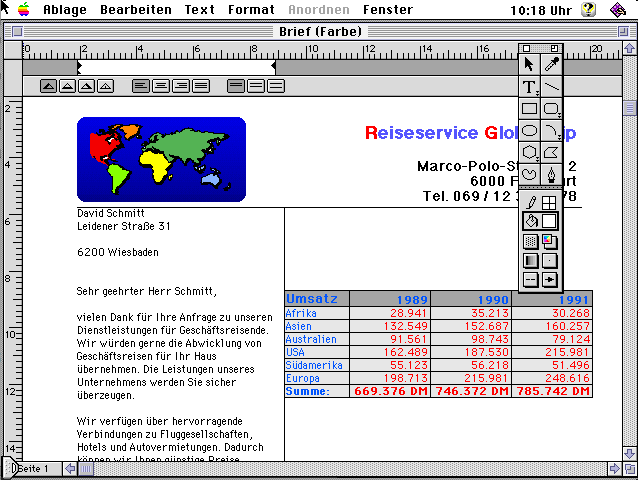Set paragraph alignment to left
638x480 pixels.
tap(141, 86)
